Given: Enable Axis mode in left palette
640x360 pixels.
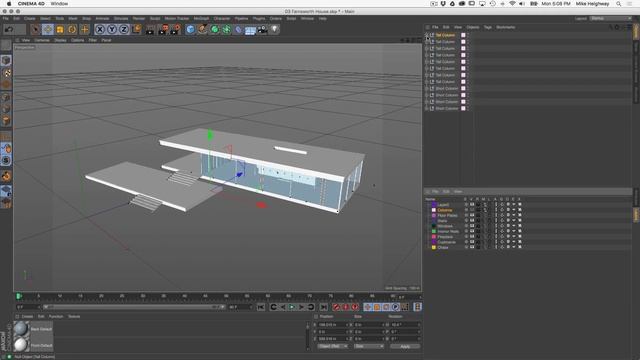Looking at the screenshot, I should (x=6, y=136).
